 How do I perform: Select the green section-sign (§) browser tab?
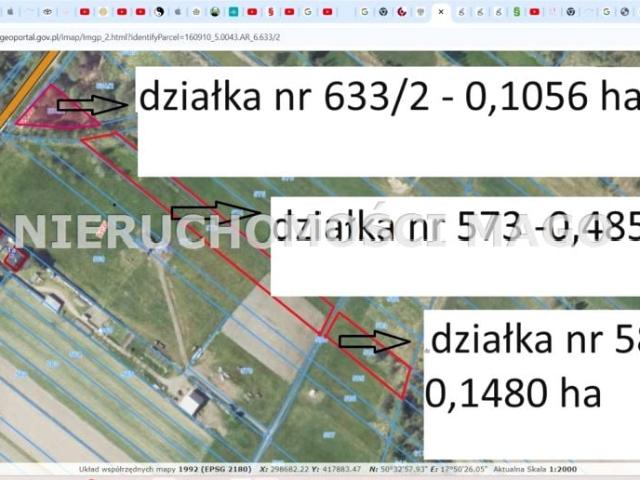pos(516,12)
